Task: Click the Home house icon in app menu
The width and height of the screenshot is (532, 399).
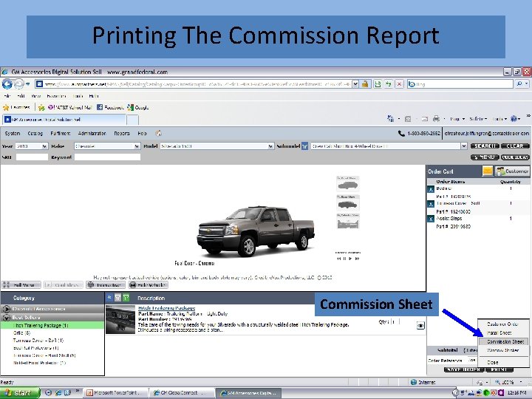Action: pos(158,133)
